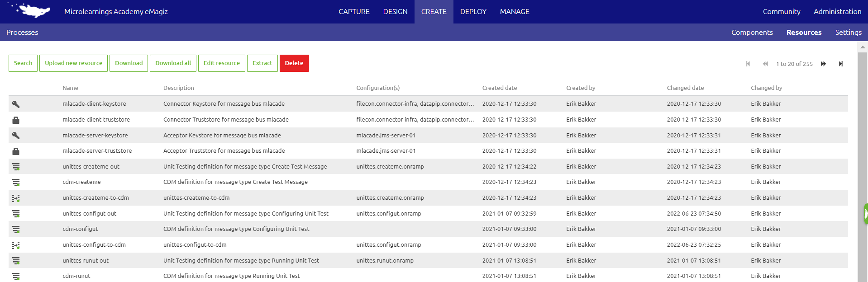This screenshot has height=282, width=868.
Task: Sort by Changed date column header
Action: pyautogui.click(x=685, y=88)
